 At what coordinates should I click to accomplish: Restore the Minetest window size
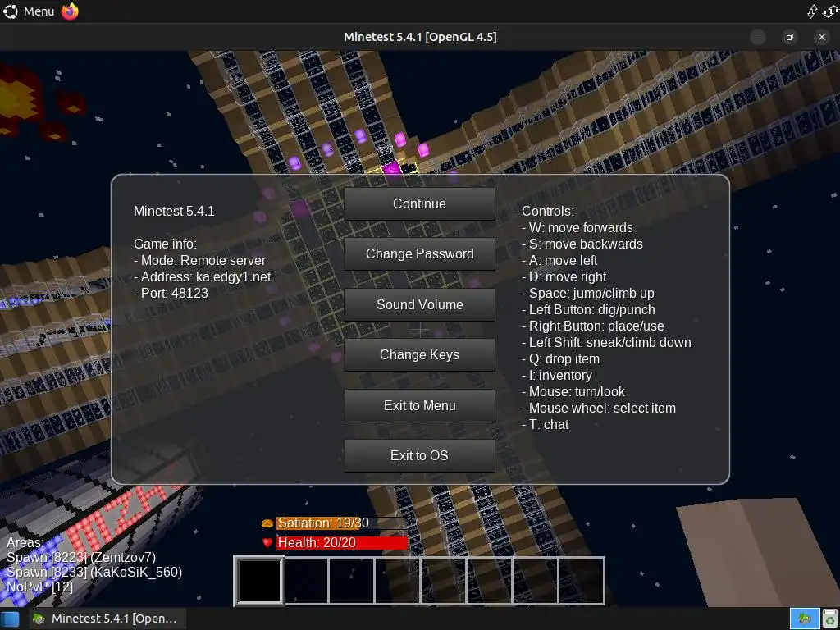(x=789, y=38)
